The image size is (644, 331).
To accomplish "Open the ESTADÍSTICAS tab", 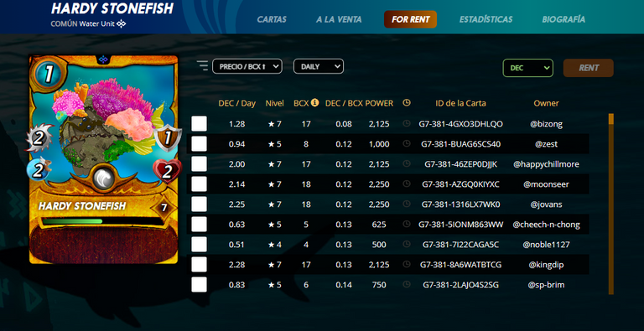I will pyautogui.click(x=486, y=19).
